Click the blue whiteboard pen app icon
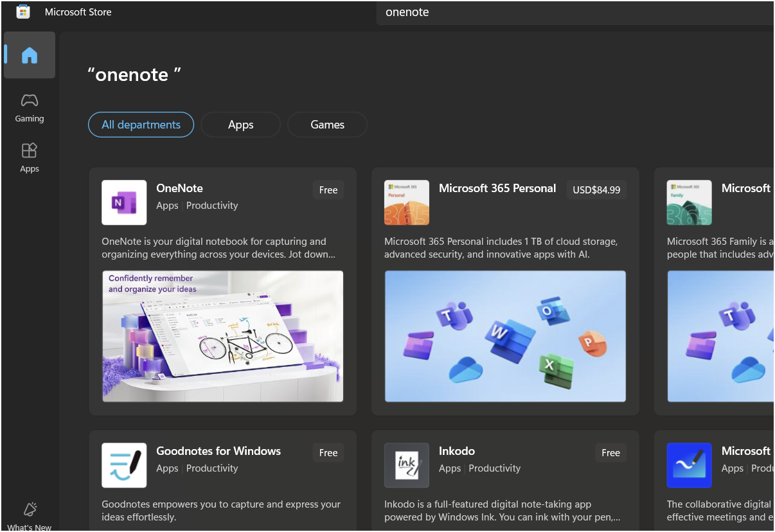Image resolution: width=775 pixels, height=532 pixels. click(x=690, y=465)
